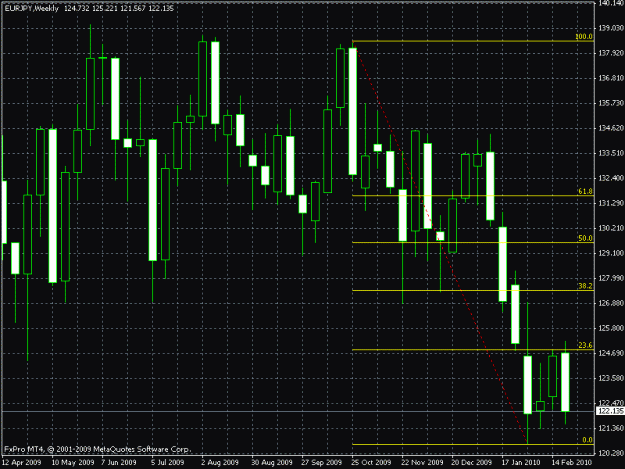
Task: Click the 12 Apr 2009 date label
Action: pyautogui.click(x=22, y=463)
